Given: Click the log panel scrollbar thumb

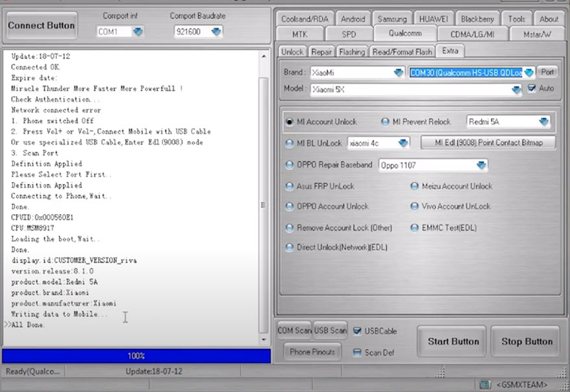Looking at the screenshot, I should (x=263, y=205).
